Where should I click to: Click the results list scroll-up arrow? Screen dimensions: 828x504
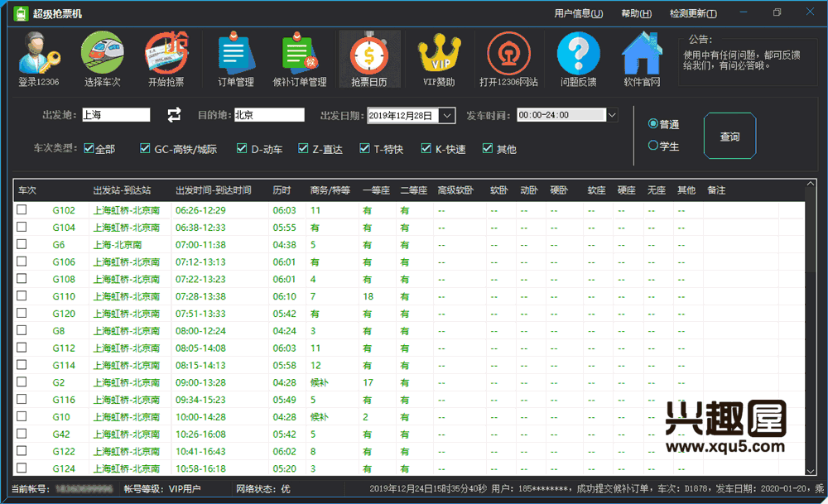[x=811, y=184]
